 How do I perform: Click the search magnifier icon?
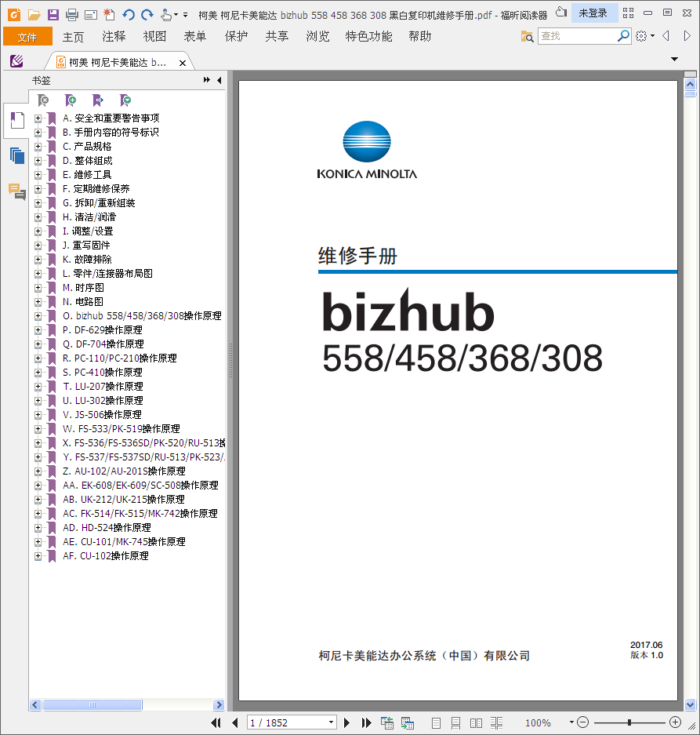623,35
